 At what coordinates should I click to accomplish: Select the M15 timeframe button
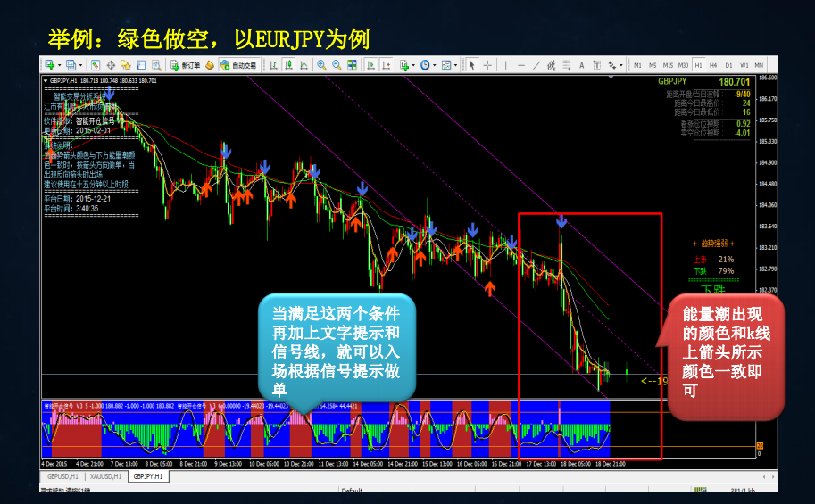(x=668, y=65)
